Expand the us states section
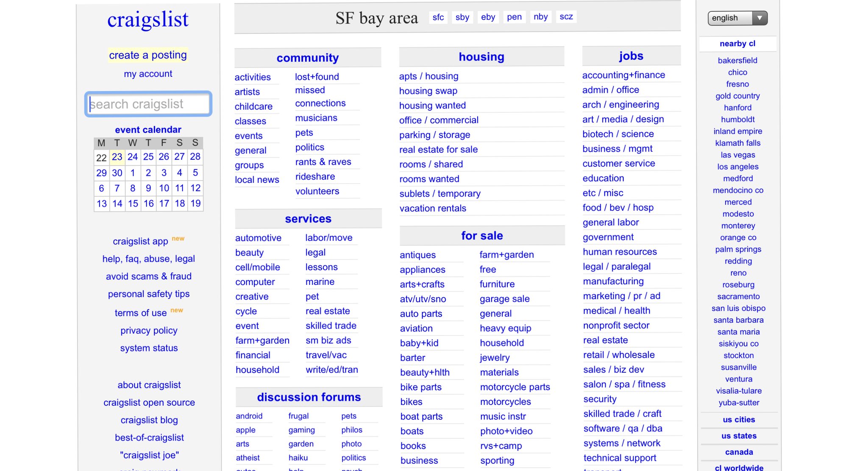This screenshot has width=868, height=471. click(739, 436)
